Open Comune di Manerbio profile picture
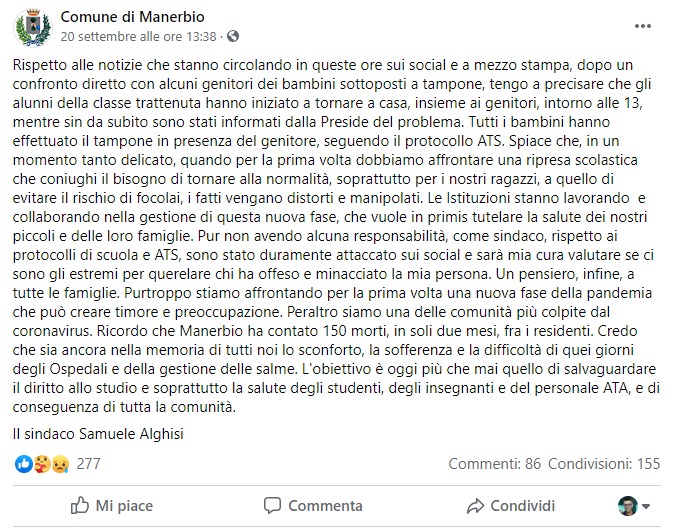 33,27
